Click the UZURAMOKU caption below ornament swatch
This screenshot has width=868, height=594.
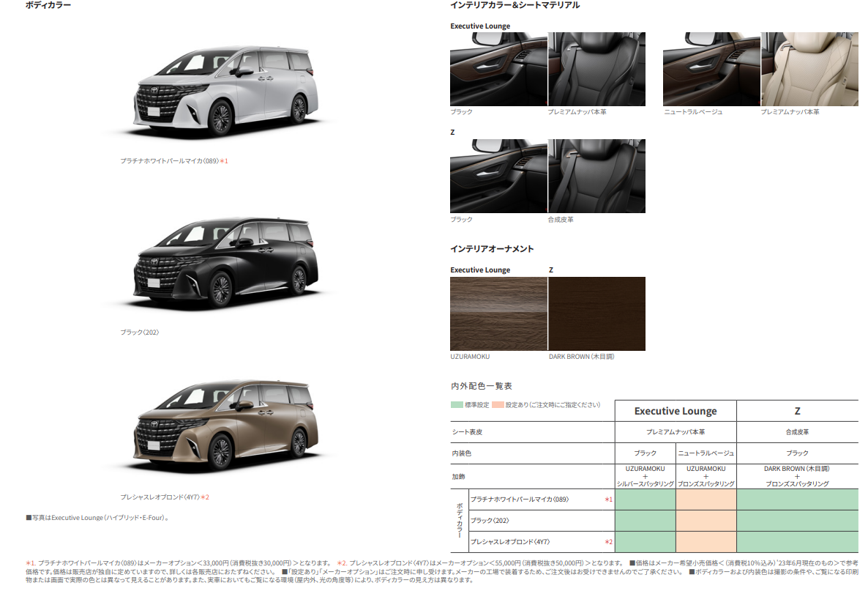point(470,357)
